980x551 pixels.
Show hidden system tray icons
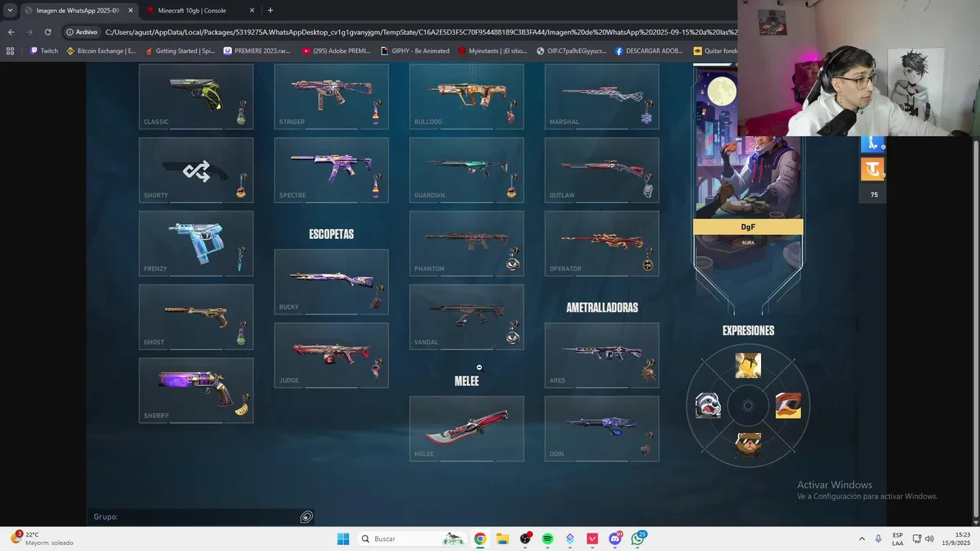(862, 539)
